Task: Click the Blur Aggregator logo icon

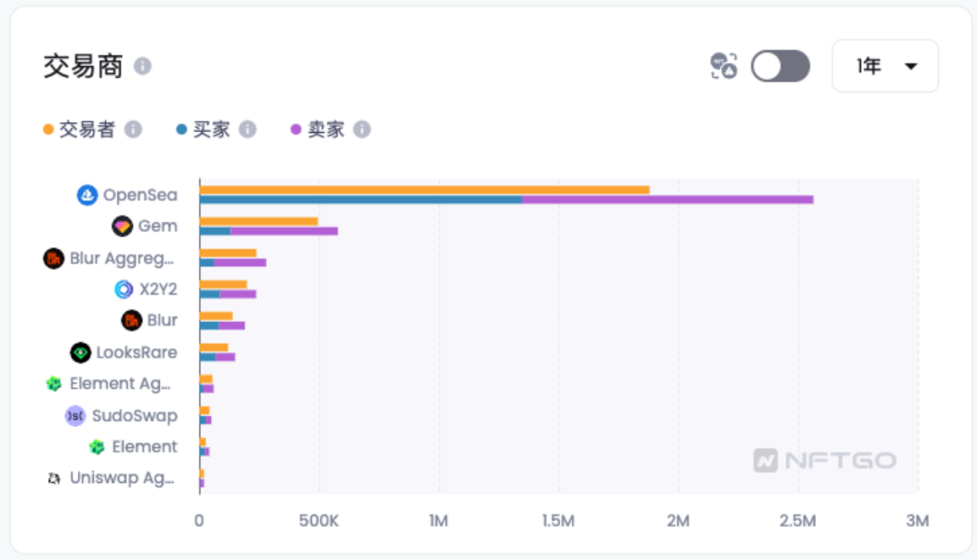Action: 53,258
